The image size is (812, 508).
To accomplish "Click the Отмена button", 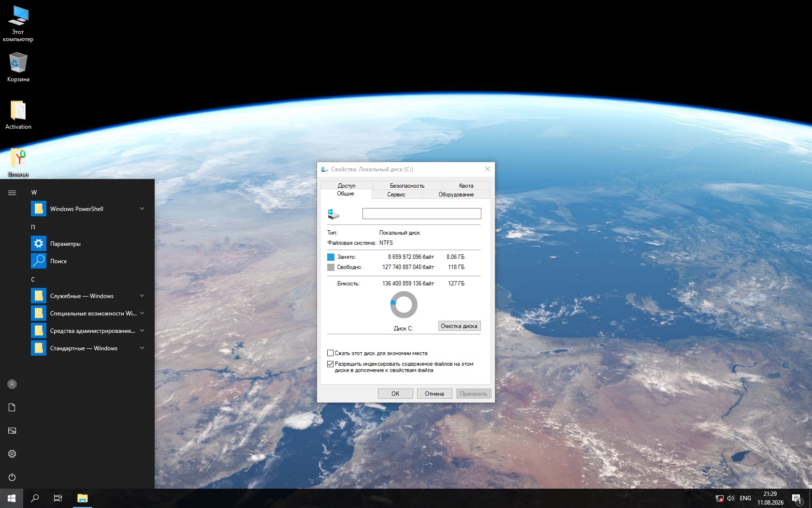I will [435, 394].
